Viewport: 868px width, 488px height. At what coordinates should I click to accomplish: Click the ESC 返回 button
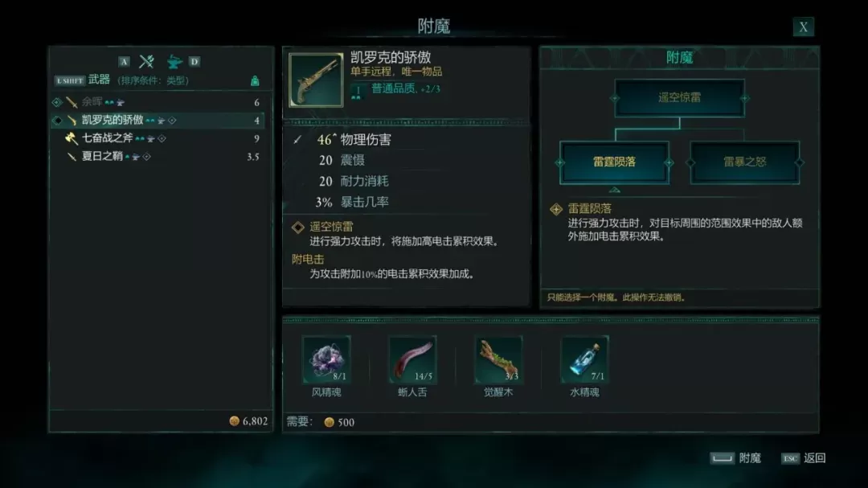[803, 458]
